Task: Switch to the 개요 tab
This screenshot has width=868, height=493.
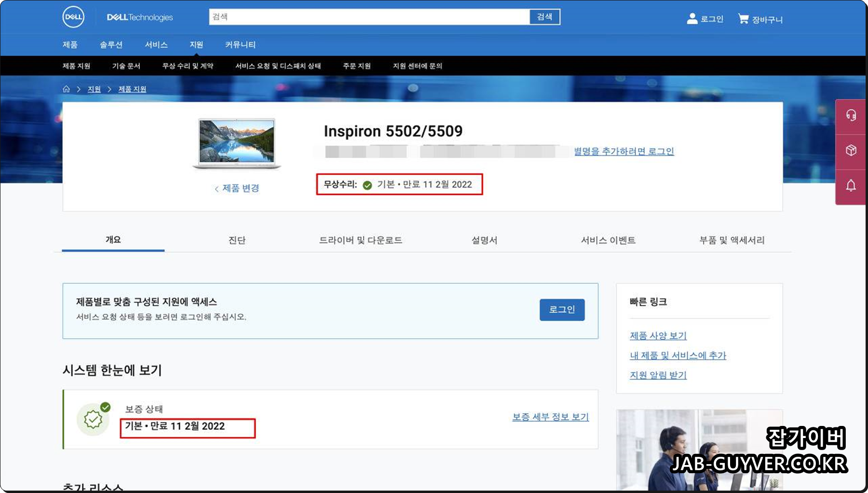Action: pos(113,240)
